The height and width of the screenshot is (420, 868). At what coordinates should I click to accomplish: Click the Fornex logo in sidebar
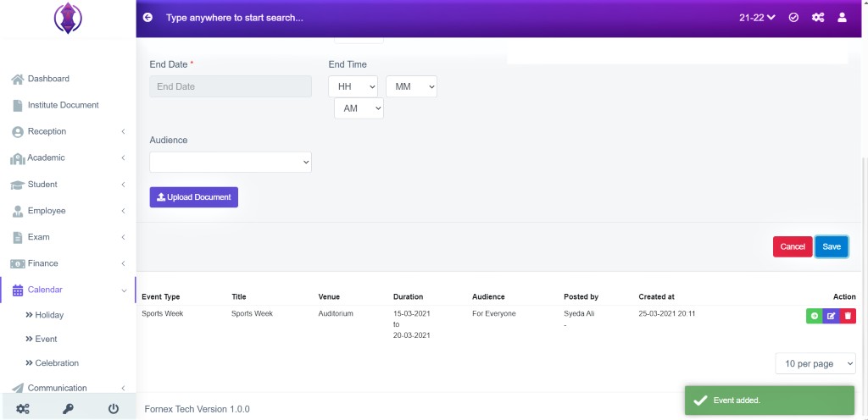(x=68, y=18)
